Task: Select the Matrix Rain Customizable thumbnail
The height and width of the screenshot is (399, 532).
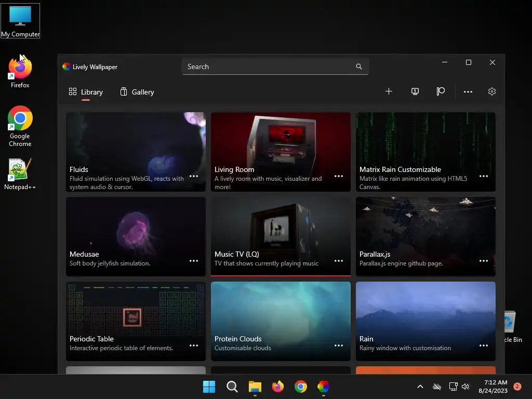Action: pos(425,152)
